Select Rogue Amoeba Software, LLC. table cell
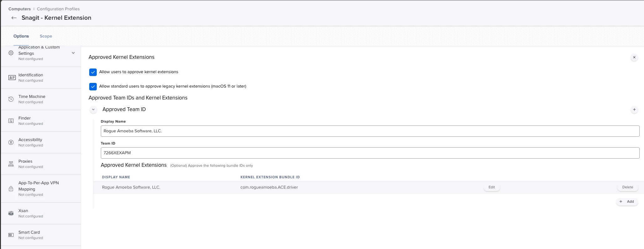This screenshot has height=249, width=644. pyautogui.click(x=131, y=187)
